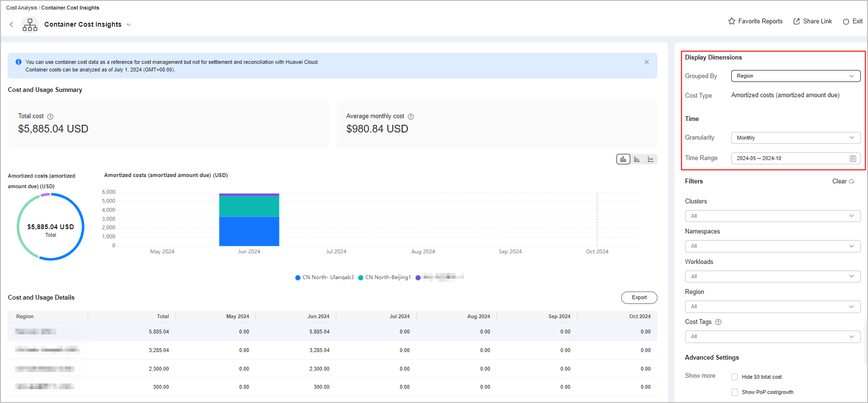Click the Region column header
This screenshot has height=403, width=868.
pyautogui.click(x=25, y=316)
